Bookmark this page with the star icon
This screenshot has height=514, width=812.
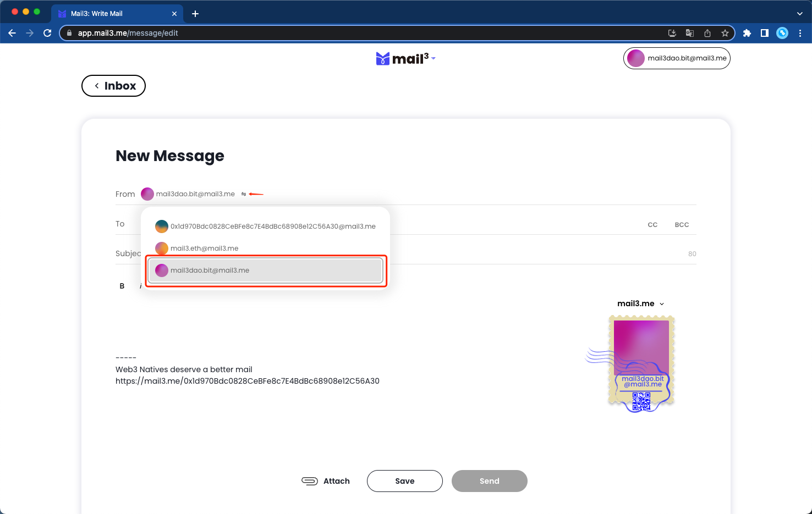pyautogui.click(x=725, y=33)
